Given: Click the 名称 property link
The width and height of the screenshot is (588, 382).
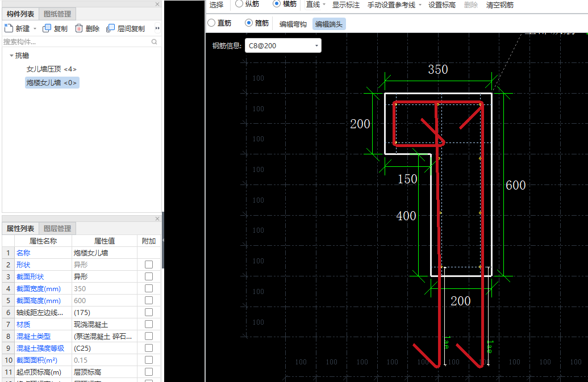Looking at the screenshot, I should tap(23, 253).
